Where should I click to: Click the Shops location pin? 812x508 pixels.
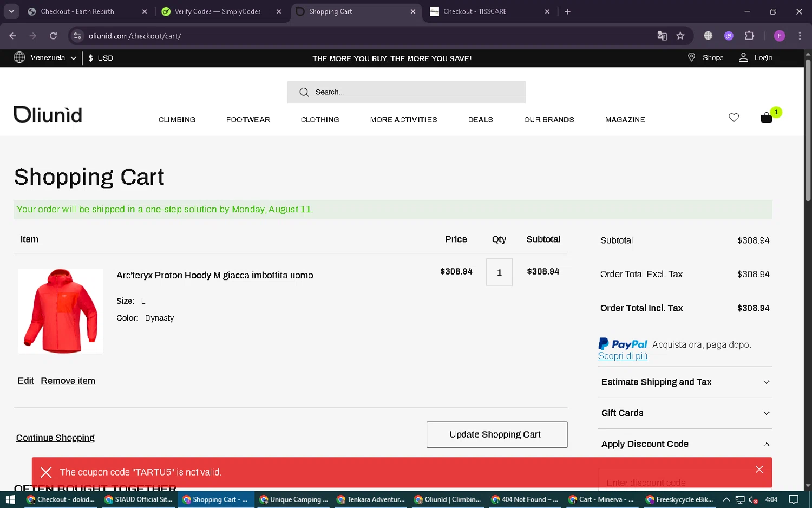tap(691, 57)
